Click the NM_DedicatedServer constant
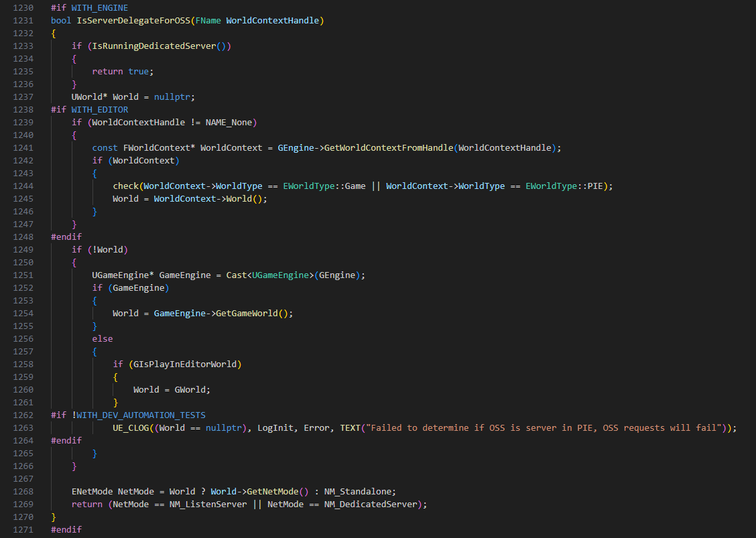 point(370,505)
